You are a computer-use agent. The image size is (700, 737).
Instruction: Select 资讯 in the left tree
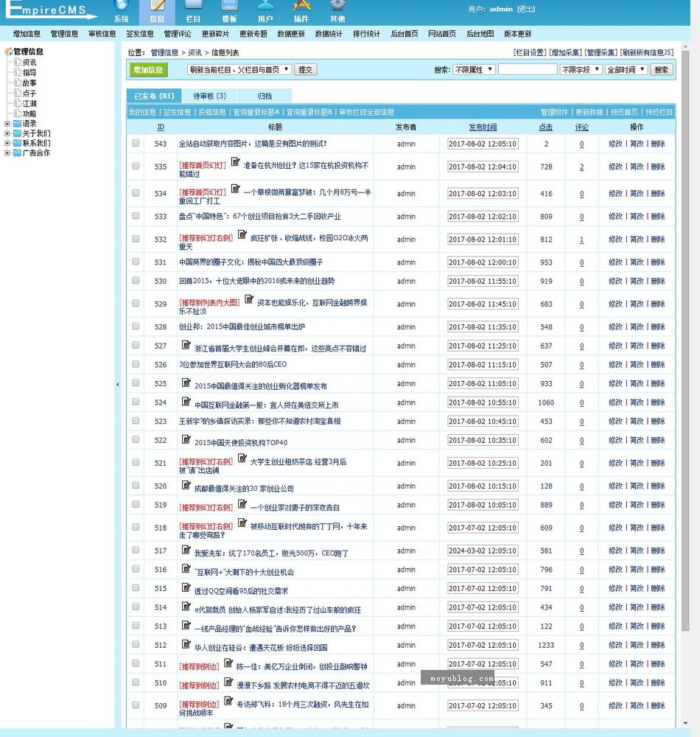point(29,62)
